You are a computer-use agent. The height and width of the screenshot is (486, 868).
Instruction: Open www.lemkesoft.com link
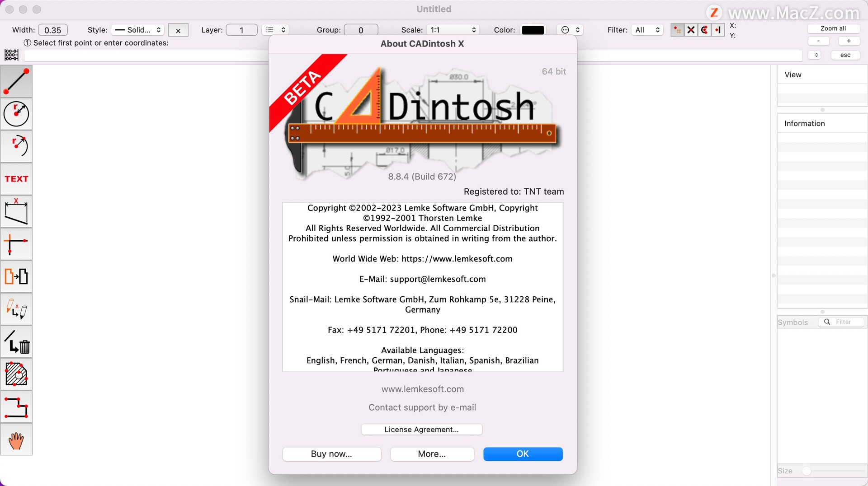[x=422, y=389]
